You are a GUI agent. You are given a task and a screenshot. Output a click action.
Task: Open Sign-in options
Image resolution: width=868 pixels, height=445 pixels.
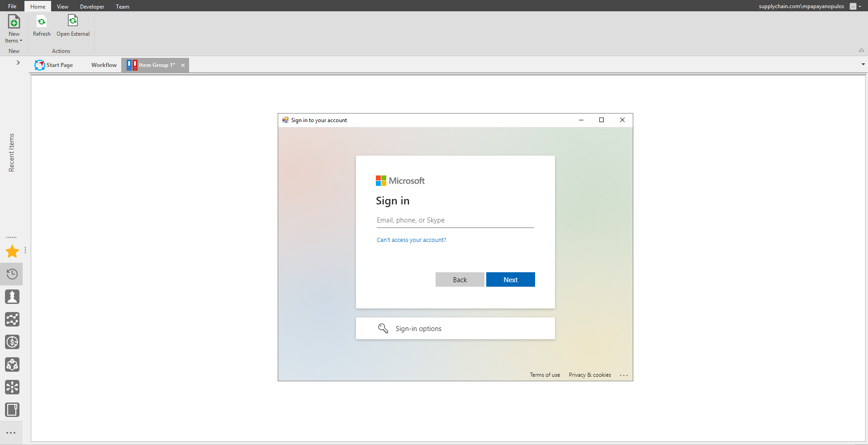(x=455, y=328)
